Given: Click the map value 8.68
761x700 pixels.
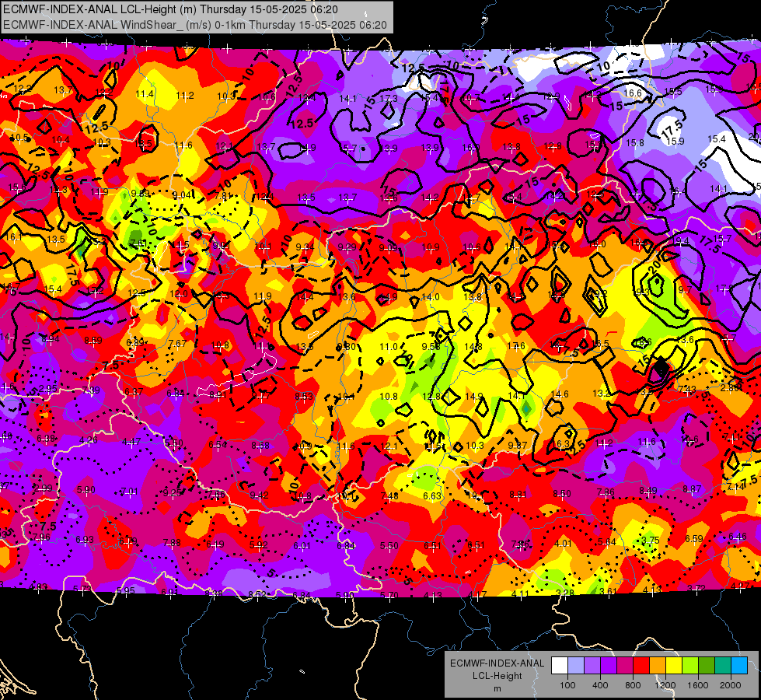Looking at the screenshot, I should pyautogui.click(x=260, y=445).
